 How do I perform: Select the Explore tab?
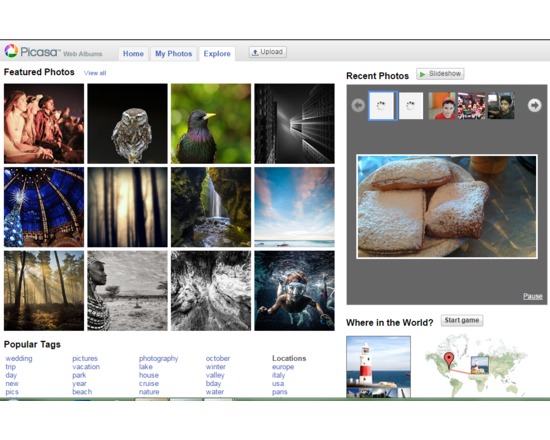point(217,54)
